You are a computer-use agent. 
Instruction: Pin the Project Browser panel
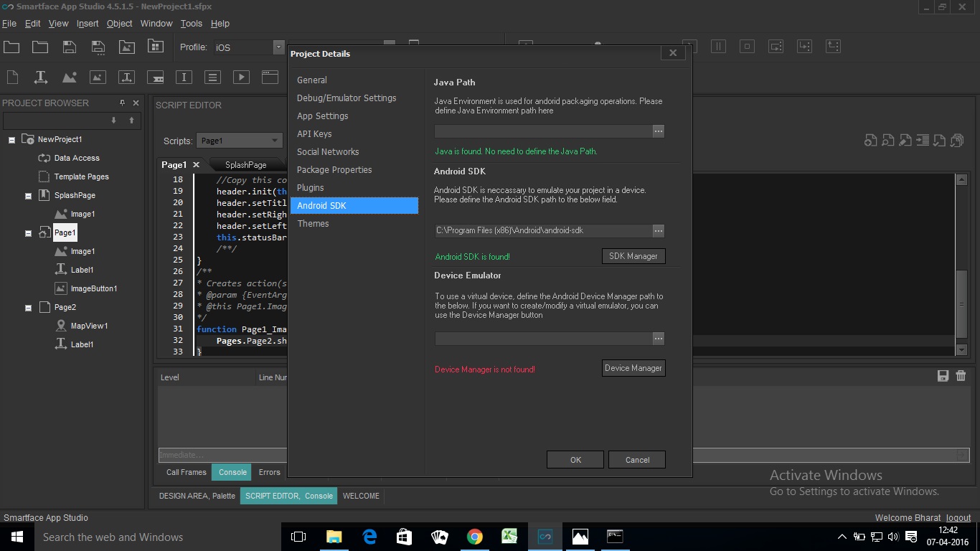[x=122, y=103]
